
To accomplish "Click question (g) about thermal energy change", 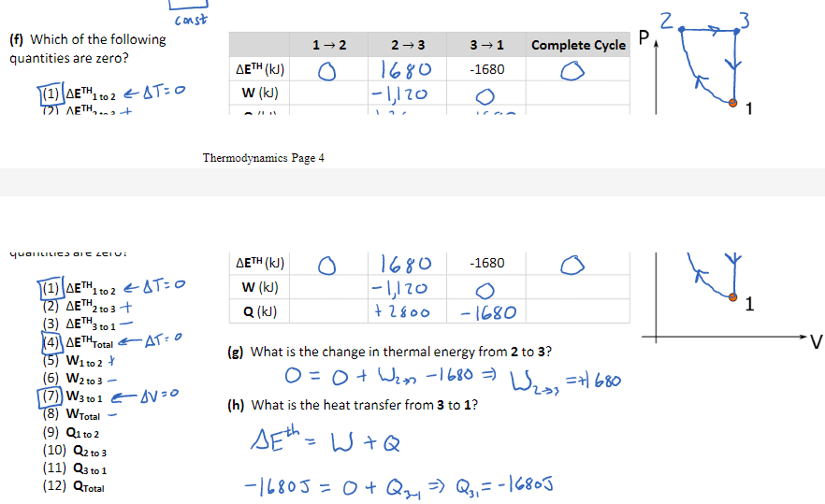I will (x=389, y=352).
